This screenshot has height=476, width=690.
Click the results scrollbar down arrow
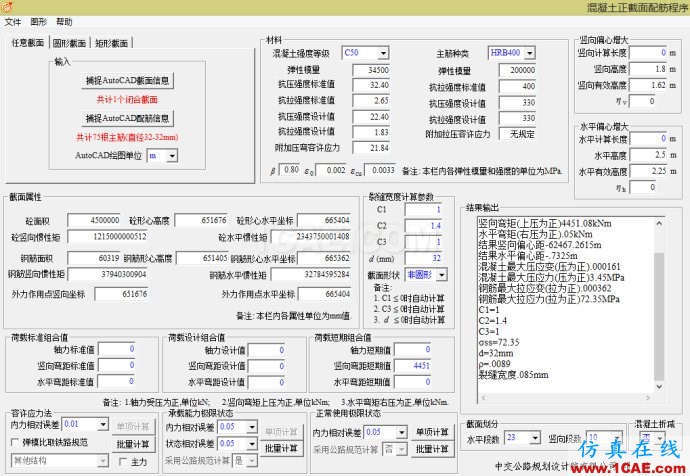pyautogui.click(x=659, y=387)
